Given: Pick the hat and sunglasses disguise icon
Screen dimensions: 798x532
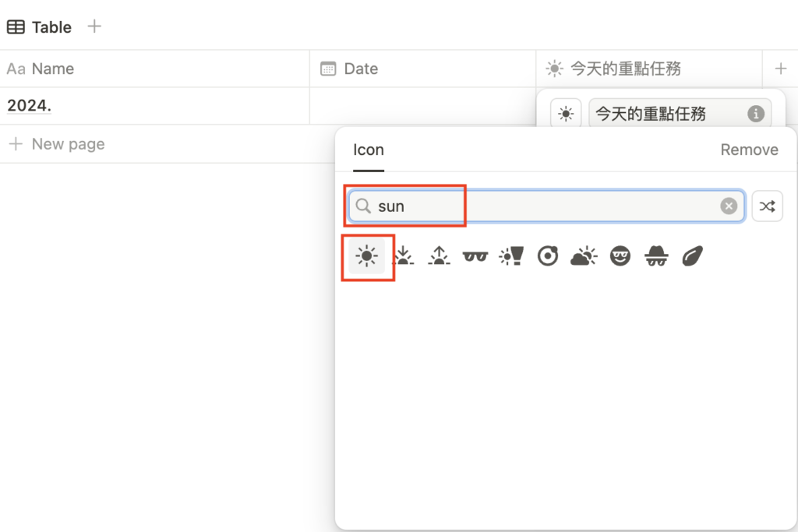Looking at the screenshot, I should click(x=656, y=255).
